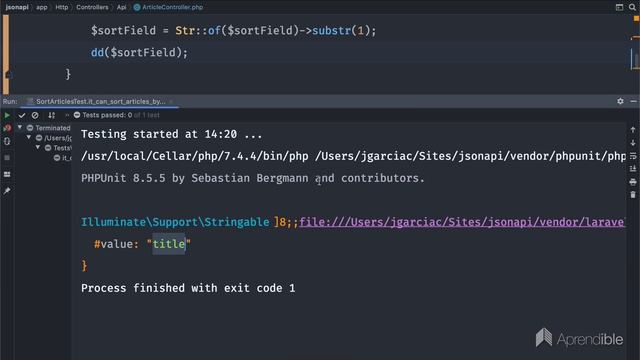640x360 pixels.
Task: Open the vendor/larave file link in output
Action: click(x=462, y=222)
